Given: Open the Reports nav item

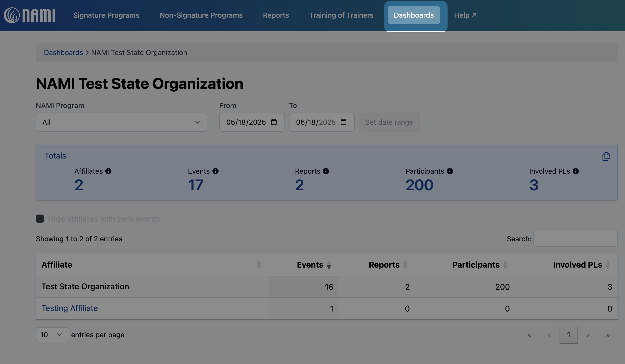Looking at the screenshot, I should coord(276,15).
